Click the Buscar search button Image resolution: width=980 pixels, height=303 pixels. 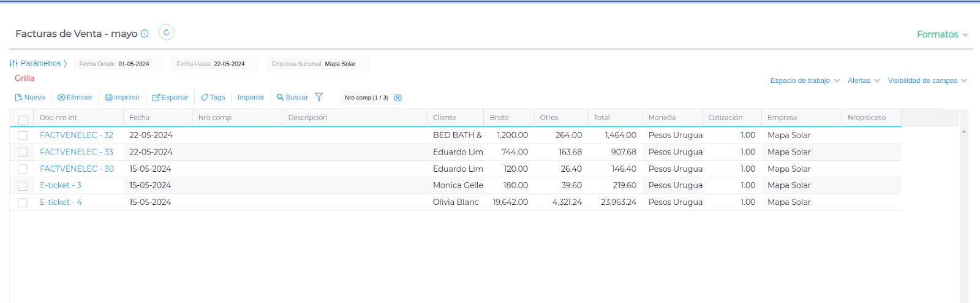[x=292, y=98]
